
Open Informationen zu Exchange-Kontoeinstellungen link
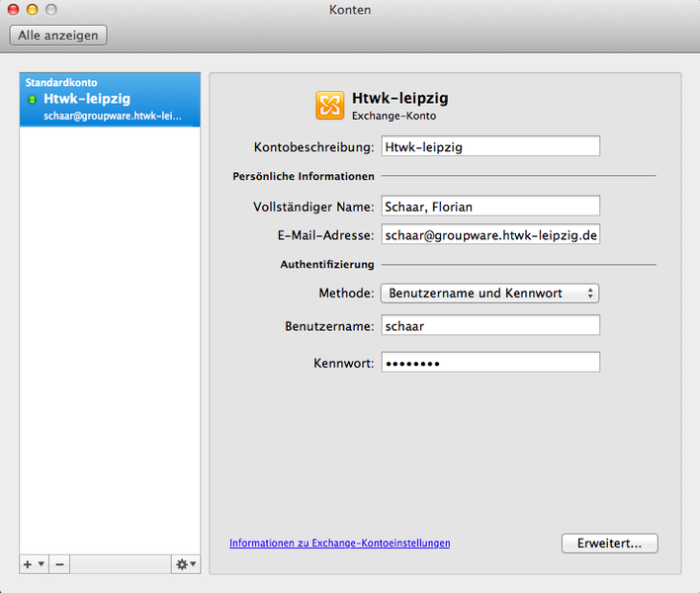pos(340,543)
